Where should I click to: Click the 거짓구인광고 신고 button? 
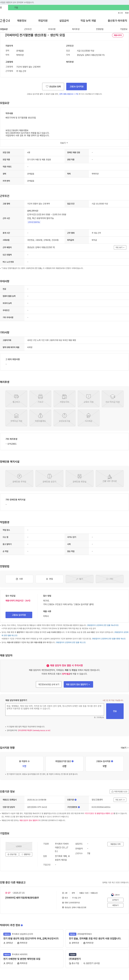(x=119, y=791)
